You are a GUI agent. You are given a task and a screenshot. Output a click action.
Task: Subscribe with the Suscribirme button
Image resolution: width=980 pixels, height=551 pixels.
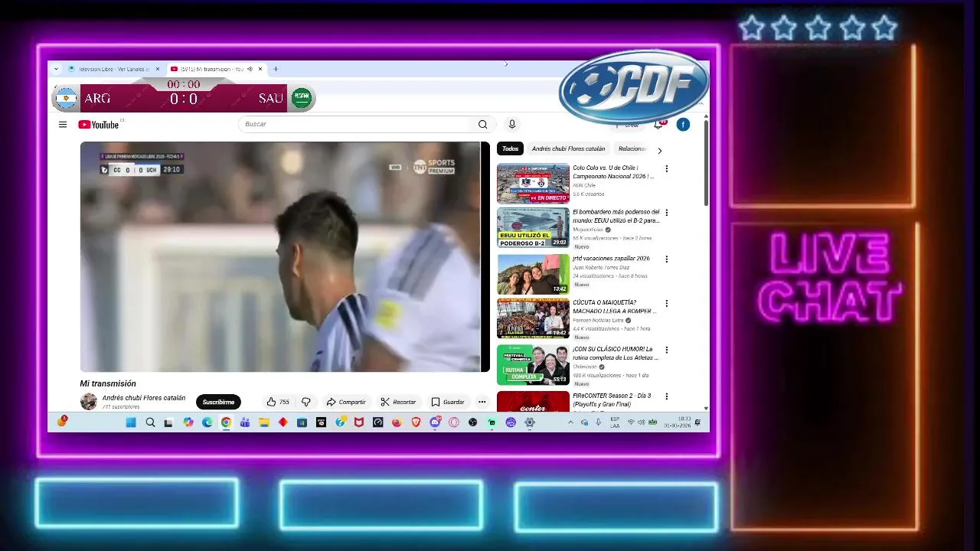[218, 402]
